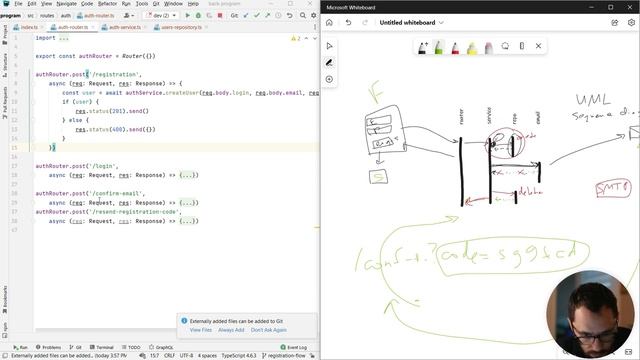This screenshot has width=640, height=360.
Task: Open the File menu
Action: (x=18, y=4)
